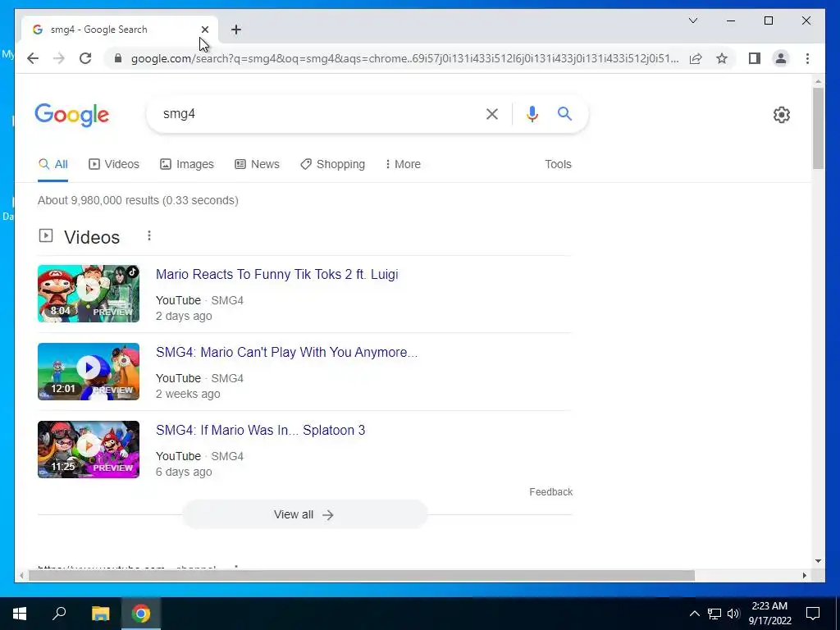840x630 pixels.
Task: Open Windows taskbar search
Action: (x=59, y=614)
